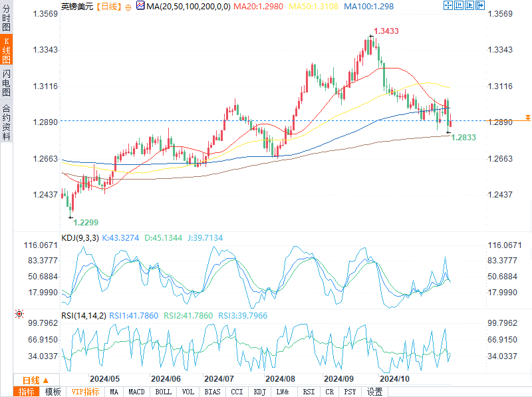Screen dimensions: 532x397
Task: Open the 闪电图 sidebar tab
Action: (x=6, y=84)
